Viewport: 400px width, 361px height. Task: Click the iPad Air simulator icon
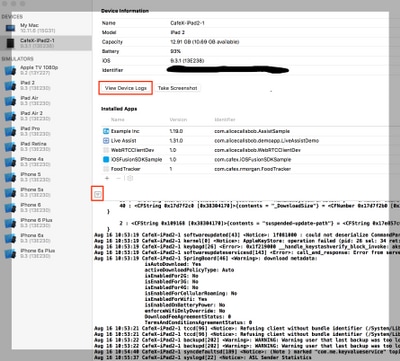[x=10, y=101]
